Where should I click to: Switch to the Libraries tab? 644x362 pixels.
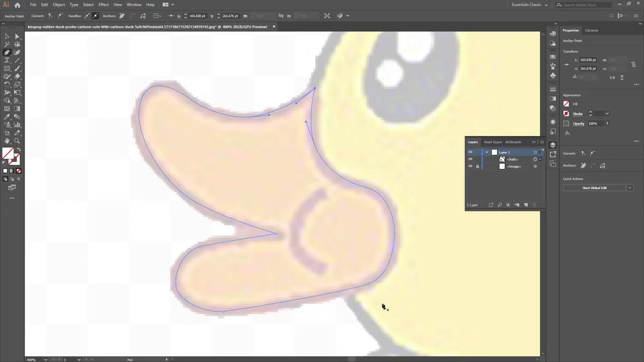pos(592,30)
